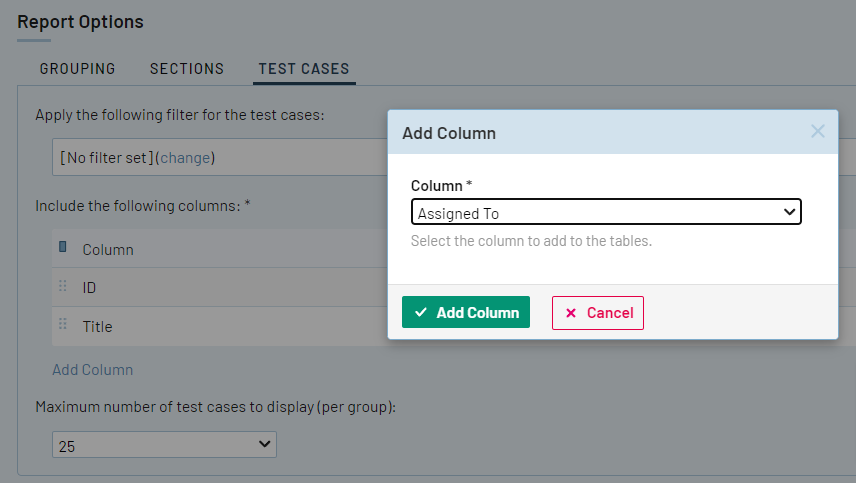Switch to the SECTIONS tab
Viewport: 856px width, 483px height.
click(x=187, y=69)
